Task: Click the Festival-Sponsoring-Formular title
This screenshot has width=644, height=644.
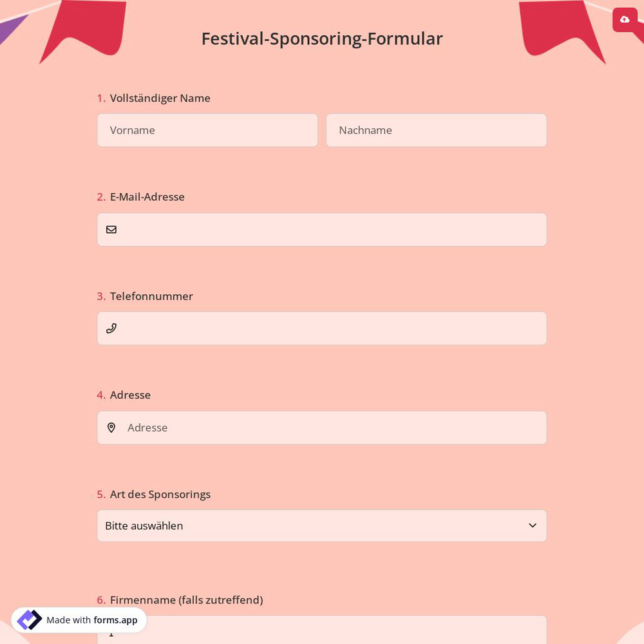Action: coord(322,39)
